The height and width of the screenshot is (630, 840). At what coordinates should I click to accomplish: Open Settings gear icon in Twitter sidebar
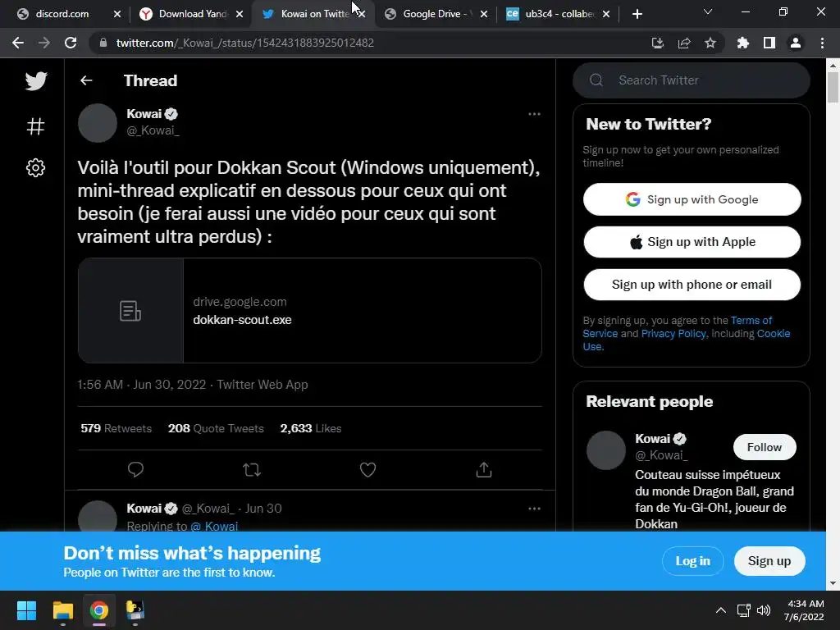(x=35, y=167)
